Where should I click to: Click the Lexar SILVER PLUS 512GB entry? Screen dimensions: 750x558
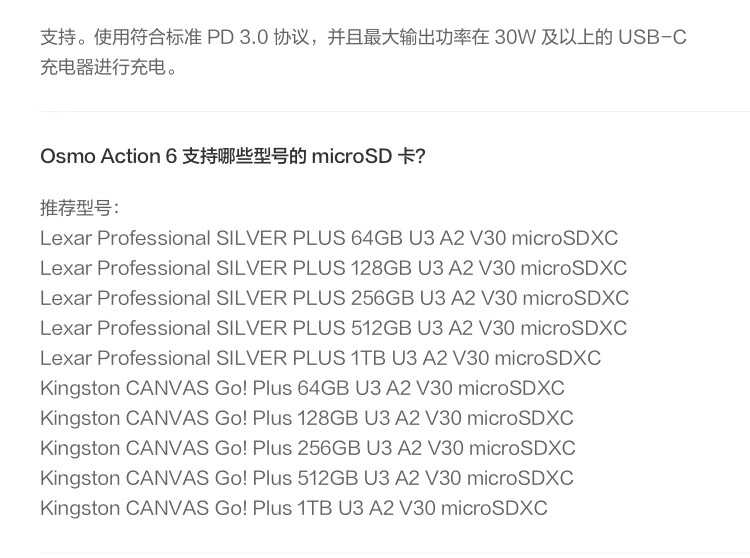tap(333, 328)
